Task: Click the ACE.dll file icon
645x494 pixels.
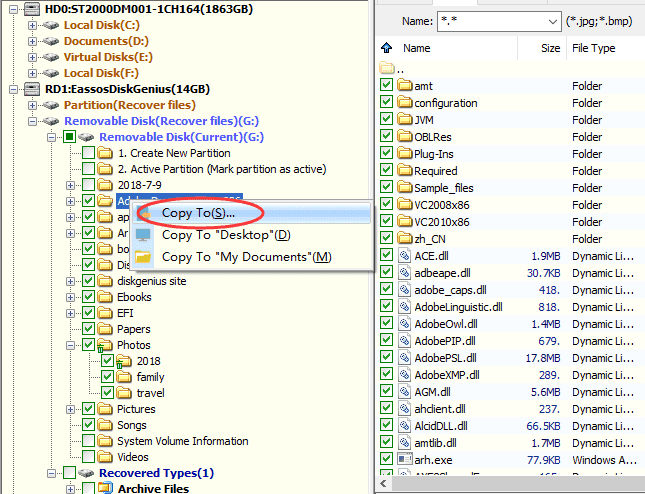Action: click(405, 256)
